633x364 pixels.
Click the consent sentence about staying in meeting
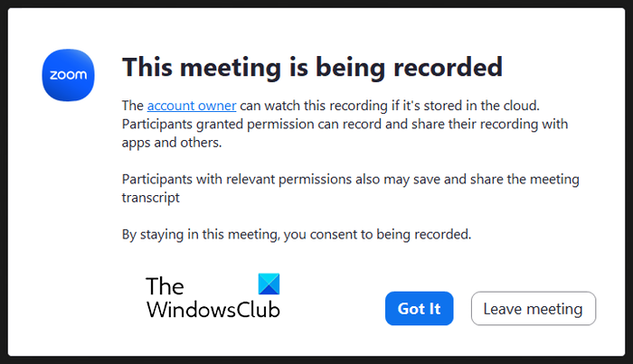[297, 235]
